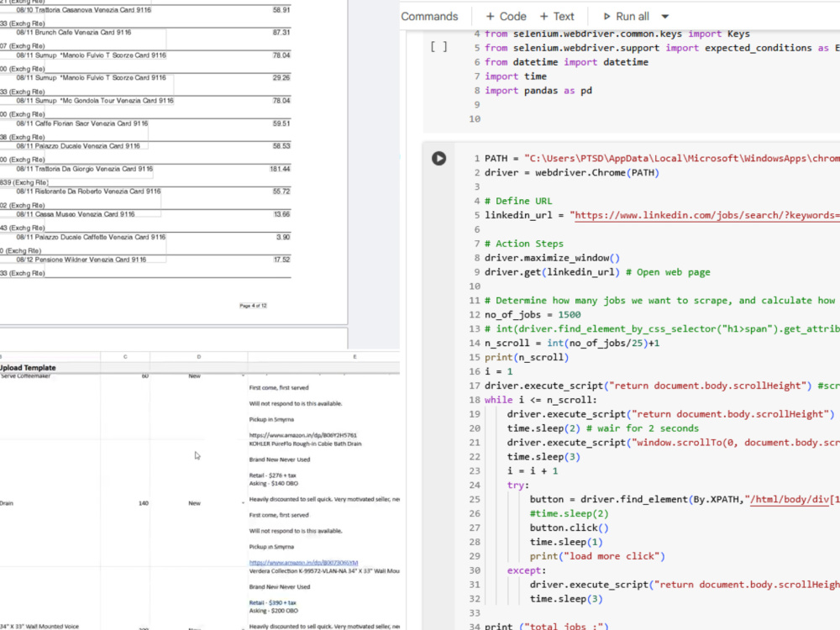Click the 'Drain' item name cell
Screen dimensions: 840x630
point(7,503)
